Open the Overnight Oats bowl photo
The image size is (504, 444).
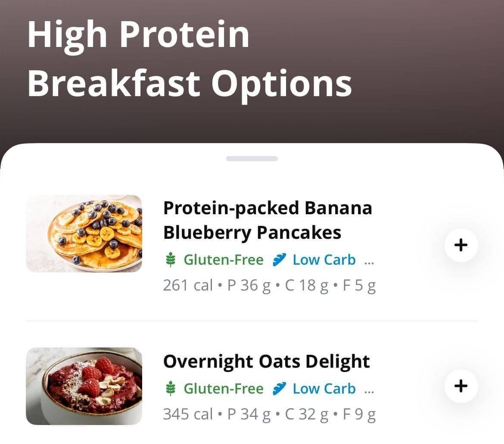click(84, 386)
